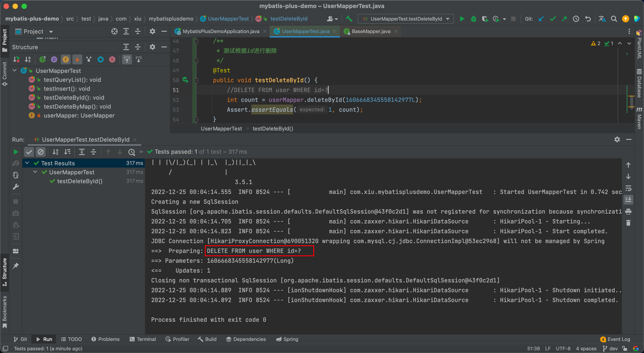Toggle soft-wrap in console output
This screenshot has height=353, width=644.
coord(628,188)
